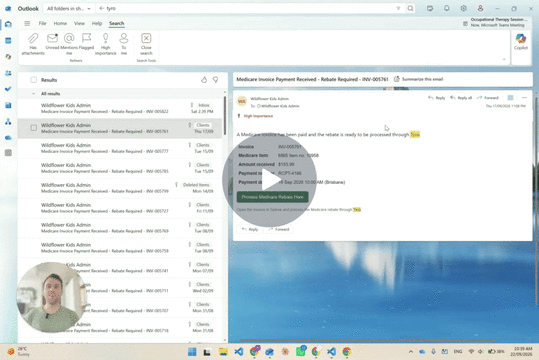
Task: Open the Occupational Therapy Session meeting reminder
Action: click(x=495, y=22)
